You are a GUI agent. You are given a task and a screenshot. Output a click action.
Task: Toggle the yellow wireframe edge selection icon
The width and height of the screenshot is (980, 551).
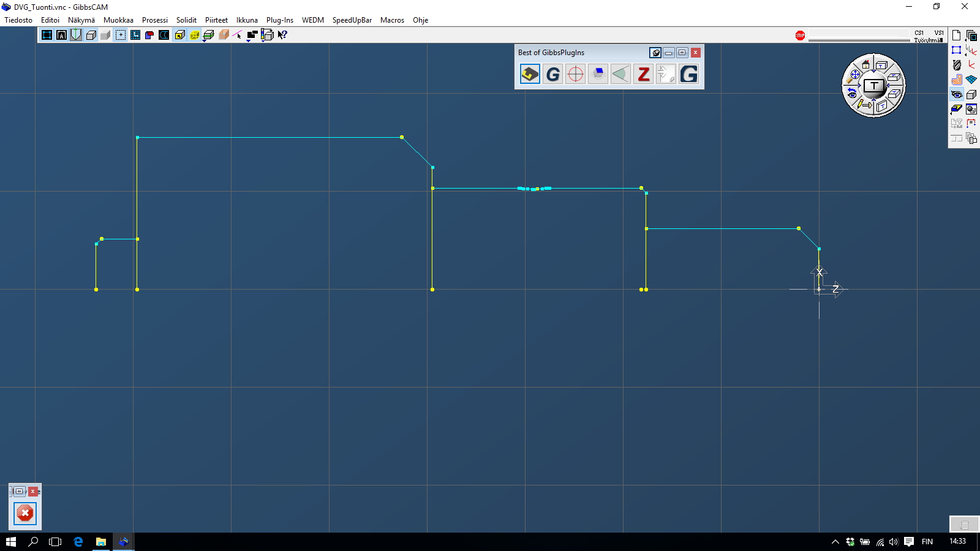tap(194, 35)
